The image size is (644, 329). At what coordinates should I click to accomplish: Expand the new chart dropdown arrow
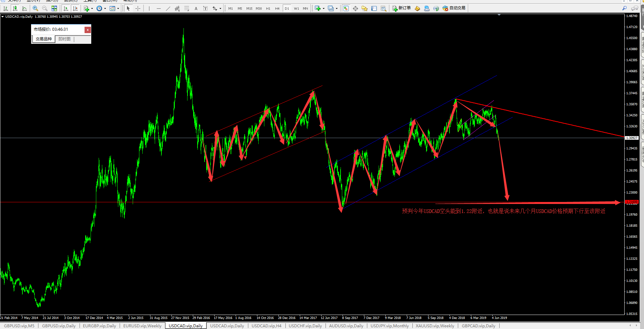[x=324, y=8]
